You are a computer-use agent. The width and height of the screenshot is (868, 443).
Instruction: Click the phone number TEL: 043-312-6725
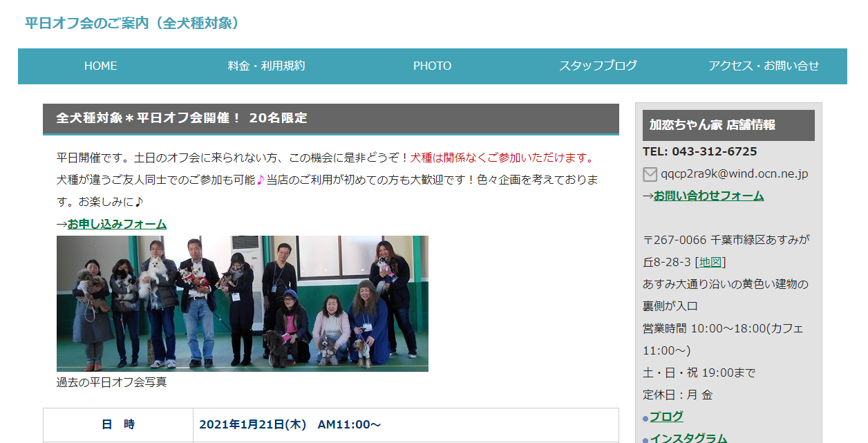click(700, 151)
